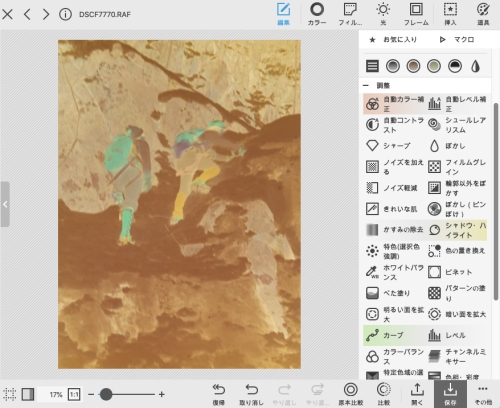
Task: Open the ぼかし blur tool
Action: [457, 146]
